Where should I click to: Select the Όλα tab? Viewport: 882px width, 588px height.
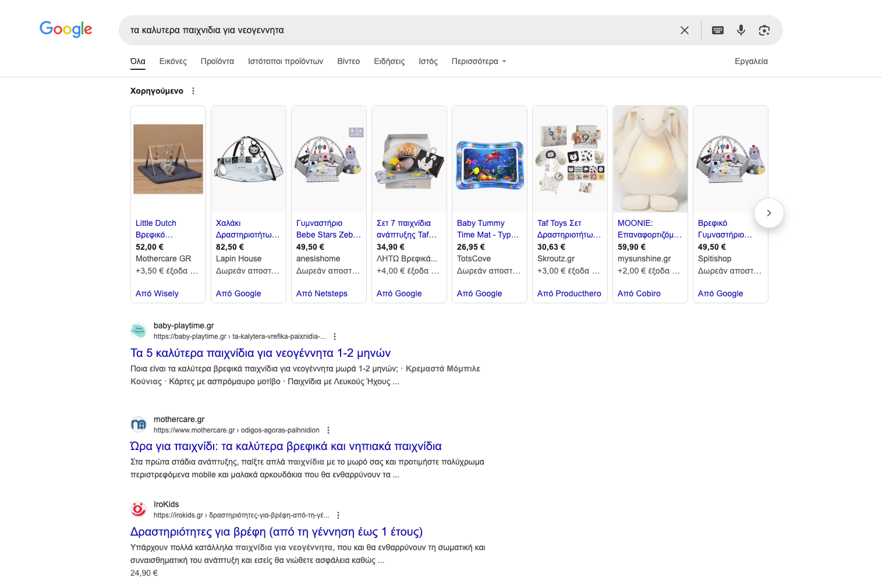click(138, 61)
